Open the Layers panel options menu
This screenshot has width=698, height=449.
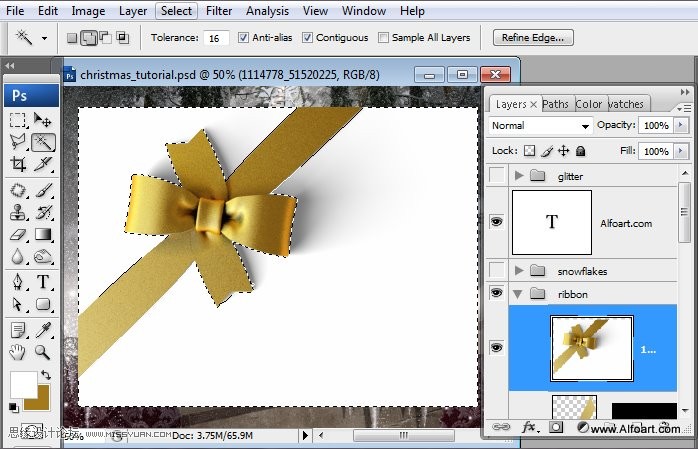pyautogui.click(x=684, y=108)
